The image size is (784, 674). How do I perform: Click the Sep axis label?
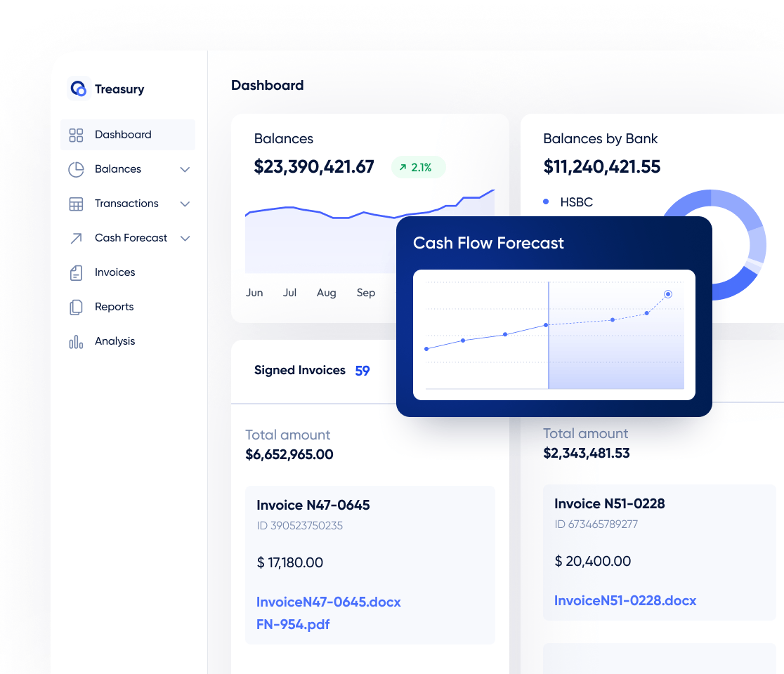tap(365, 293)
